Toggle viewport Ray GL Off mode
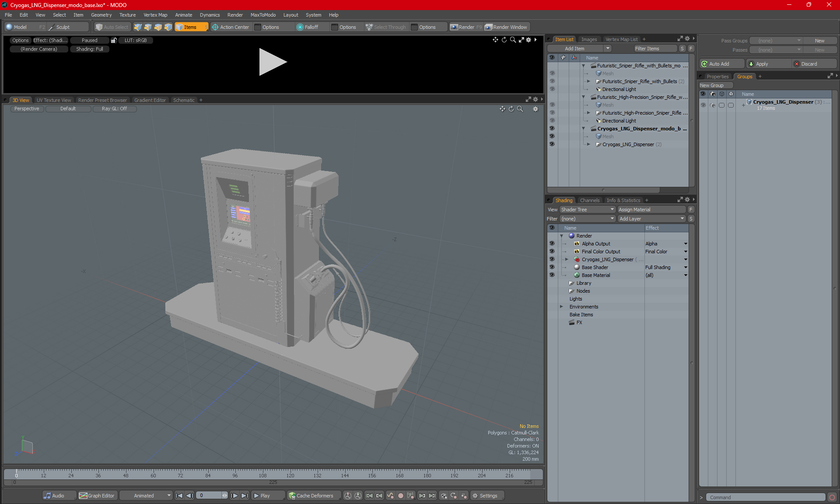The width and height of the screenshot is (840, 504). 113,108
